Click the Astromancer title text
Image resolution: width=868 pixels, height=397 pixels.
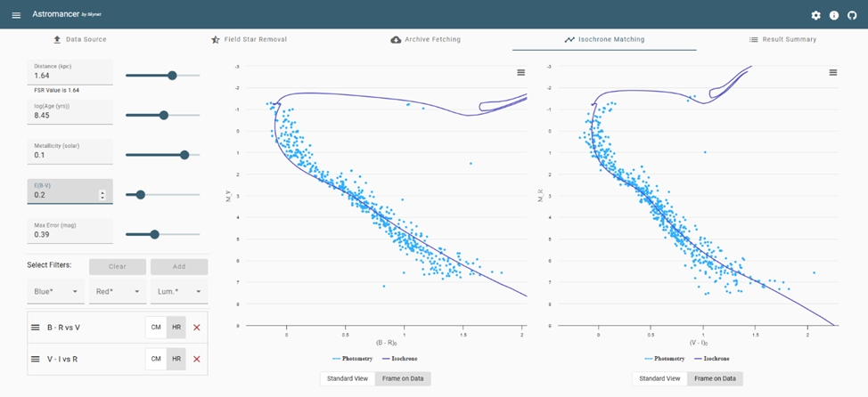[56, 14]
